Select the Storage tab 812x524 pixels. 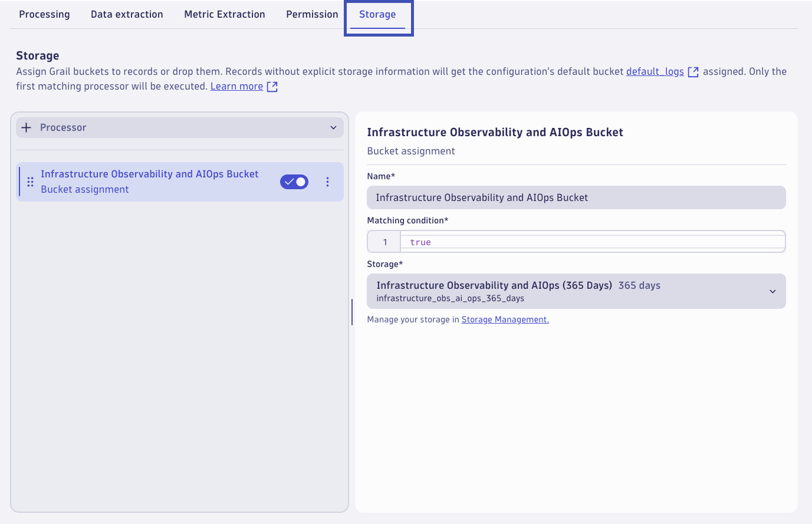click(377, 14)
